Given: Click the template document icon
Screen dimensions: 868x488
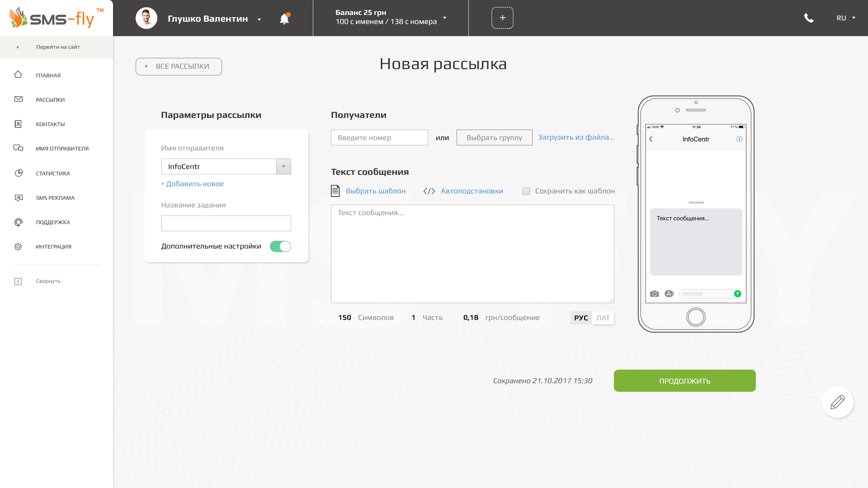Looking at the screenshot, I should point(335,191).
